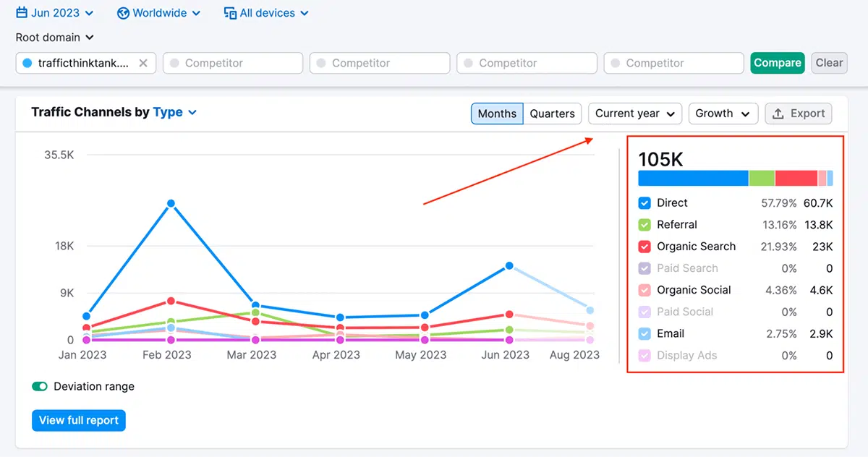Open the Growth dropdown
Viewport: 868px width, 457px height.
(x=723, y=114)
